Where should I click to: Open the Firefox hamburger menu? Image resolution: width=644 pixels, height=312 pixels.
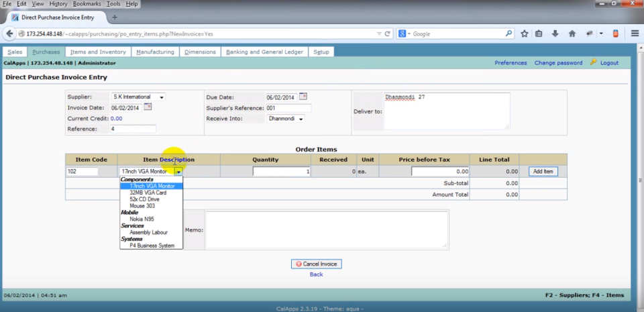(635, 34)
